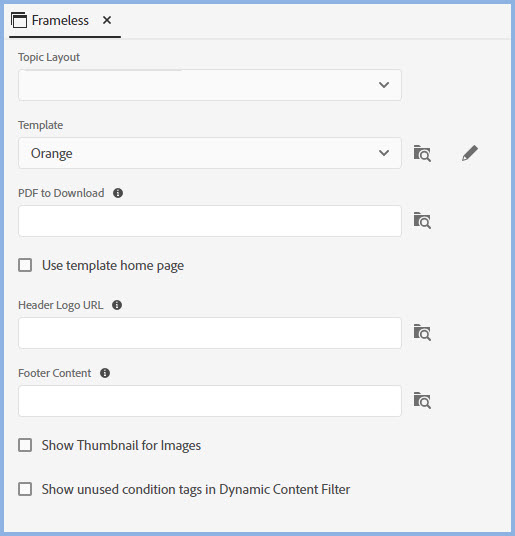Open the Template dropdown showing Orange
Screen dimensions: 515x536
tap(210, 153)
